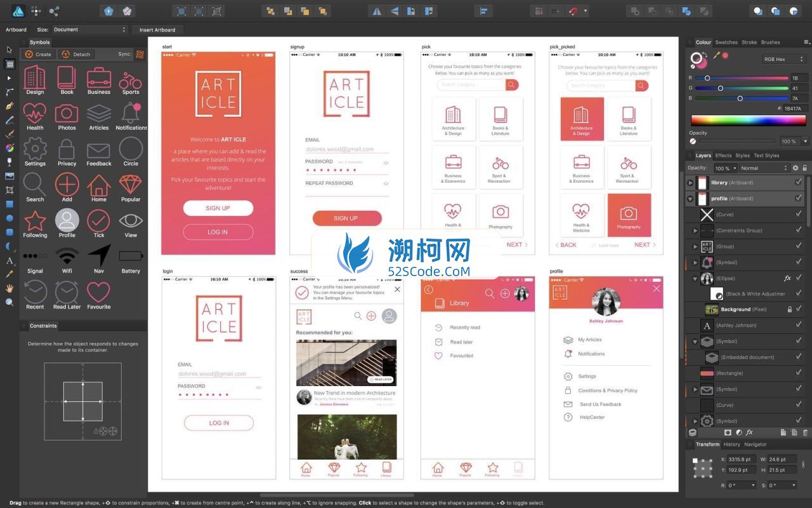The image size is (812, 508).
Task: Select the Rectangle shape tool
Action: point(10,204)
